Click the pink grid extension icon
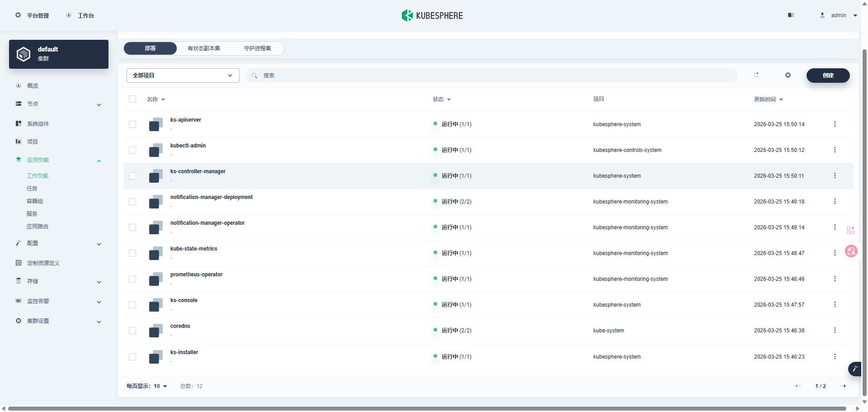 tap(851, 230)
